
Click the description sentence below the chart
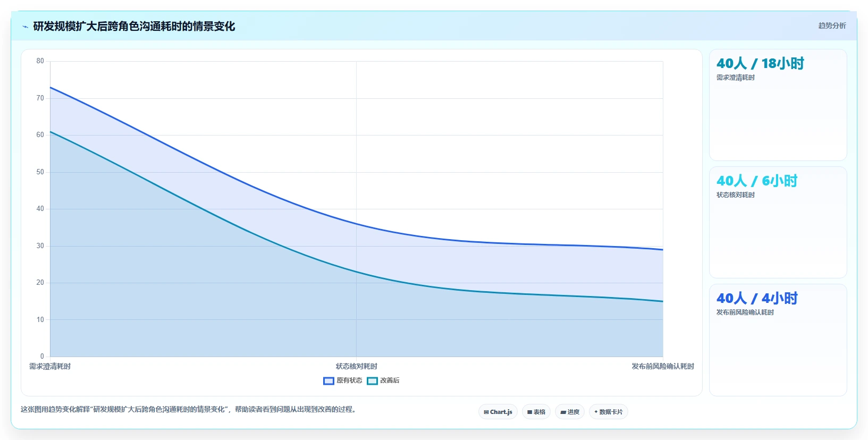tap(189, 410)
